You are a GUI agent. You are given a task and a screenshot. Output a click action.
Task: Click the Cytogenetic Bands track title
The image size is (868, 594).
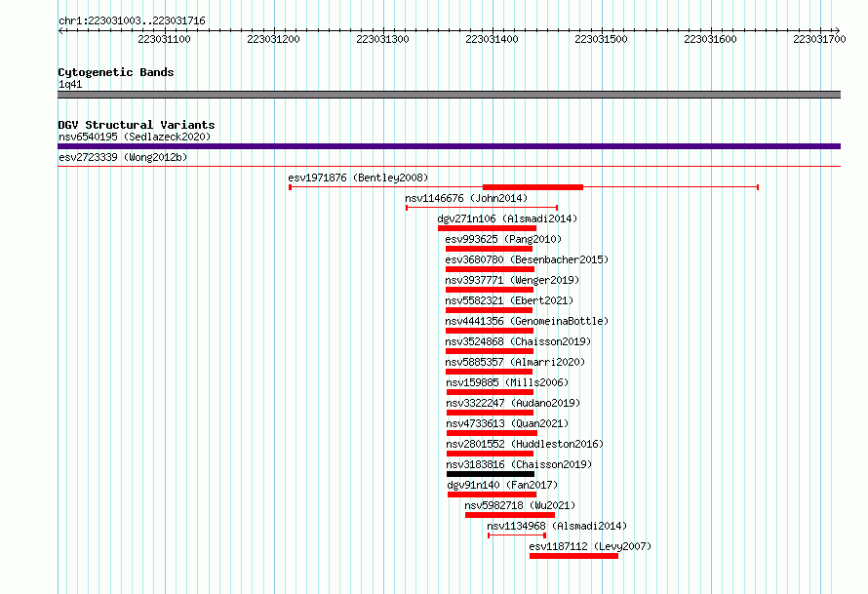[116, 72]
